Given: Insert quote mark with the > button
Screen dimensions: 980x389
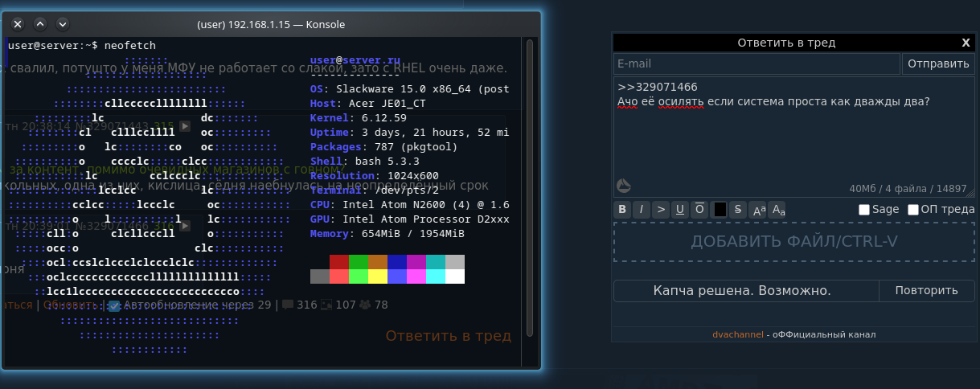Looking at the screenshot, I should 661,210.
